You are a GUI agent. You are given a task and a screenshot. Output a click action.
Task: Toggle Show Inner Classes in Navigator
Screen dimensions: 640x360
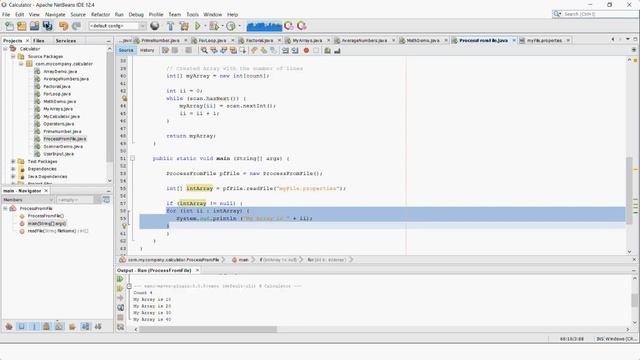click(60, 327)
